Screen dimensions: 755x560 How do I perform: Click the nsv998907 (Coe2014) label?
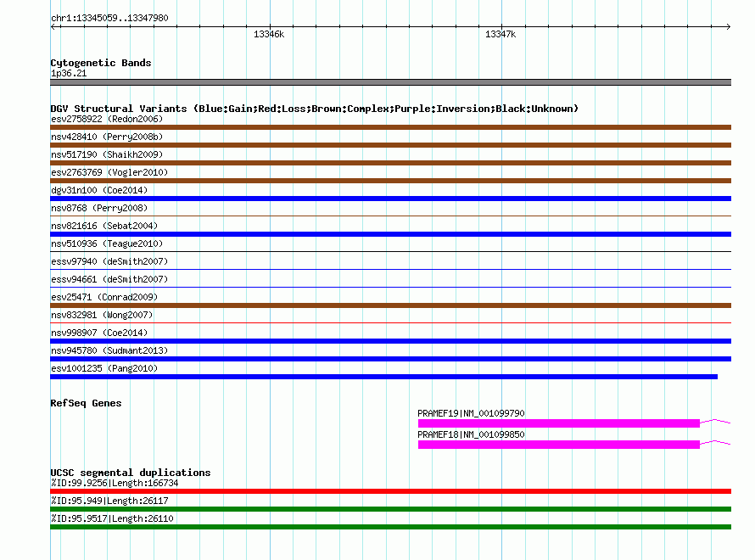coord(99,333)
